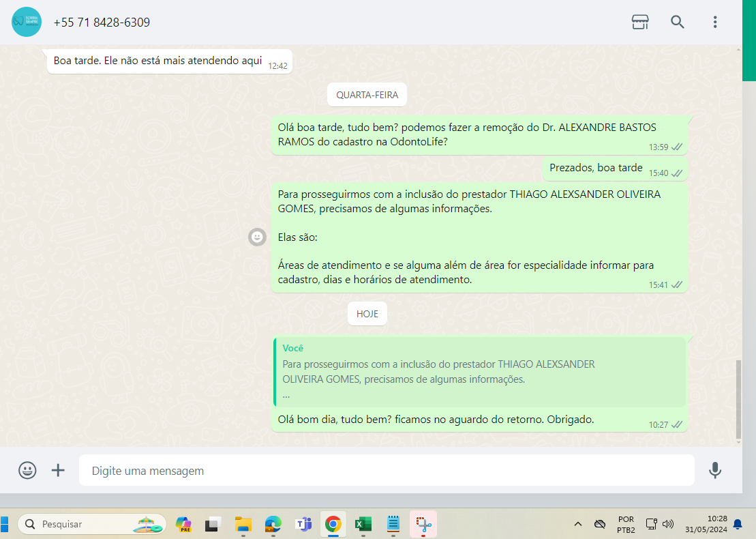Open volume control speaker icon
Viewport: 756px width, 539px height.
click(668, 524)
